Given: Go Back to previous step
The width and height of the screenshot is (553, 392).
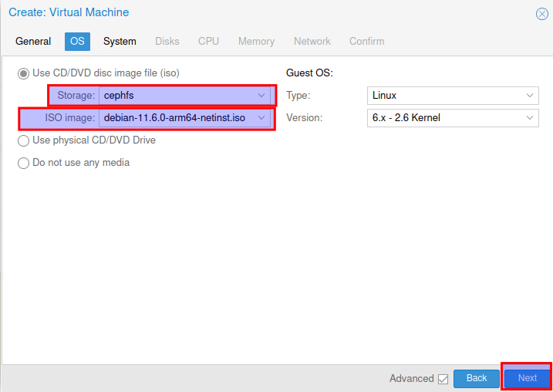Looking at the screenshot, I should point(477,378).
